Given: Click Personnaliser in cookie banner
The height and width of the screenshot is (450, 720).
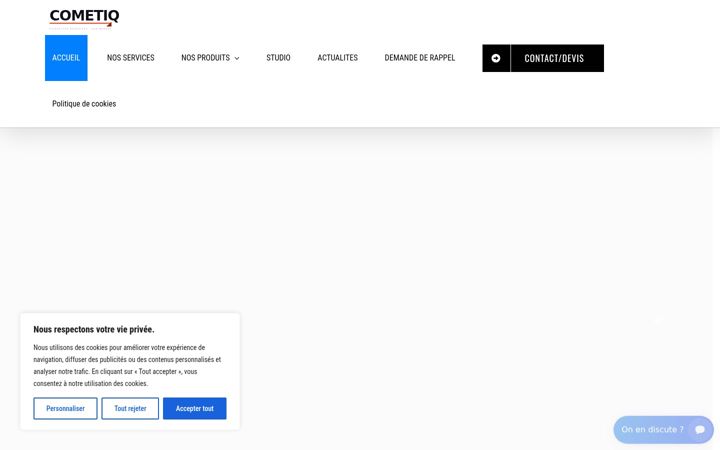Looking at the screenshot, I should (65, 408).
